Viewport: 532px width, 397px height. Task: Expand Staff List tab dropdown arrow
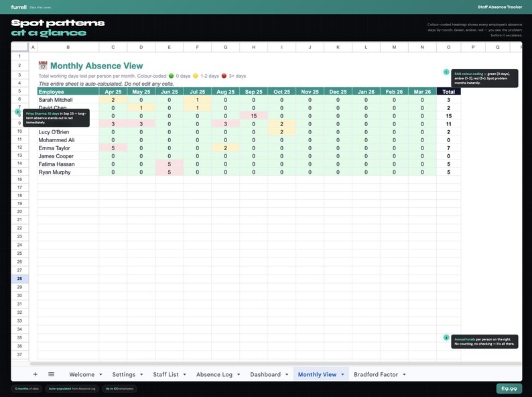tap(184, 375)
